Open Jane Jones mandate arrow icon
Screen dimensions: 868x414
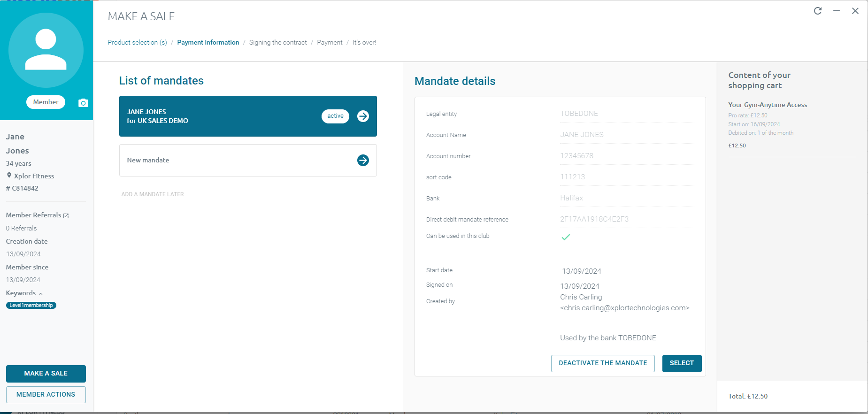(x=363, y=116)
